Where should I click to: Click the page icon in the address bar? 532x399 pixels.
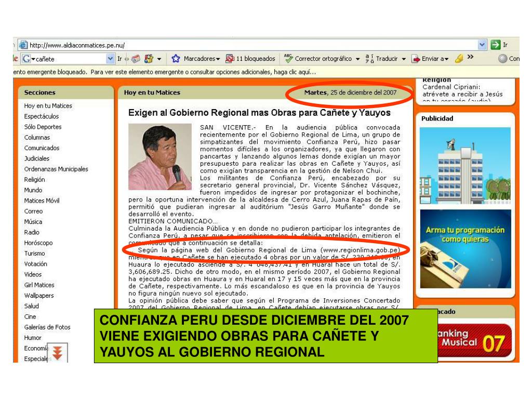pos(23,45)
